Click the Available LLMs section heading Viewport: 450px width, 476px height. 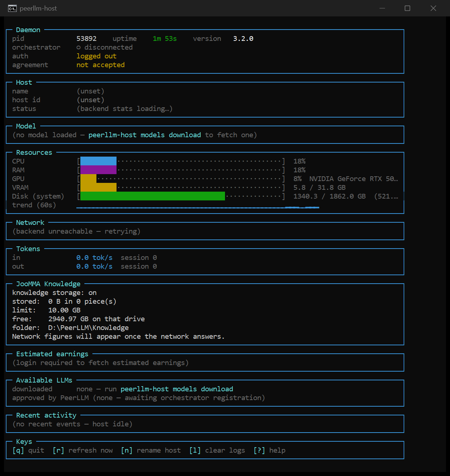click(x=44, y=380)
